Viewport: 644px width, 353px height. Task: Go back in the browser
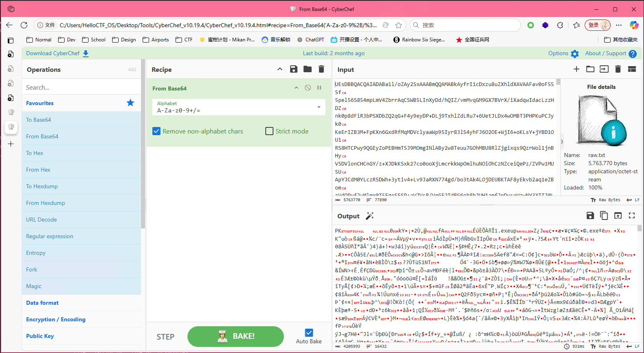pos(9,25)
